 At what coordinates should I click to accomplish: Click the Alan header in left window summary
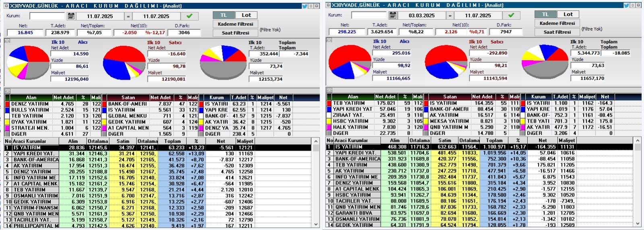(31, 97)
